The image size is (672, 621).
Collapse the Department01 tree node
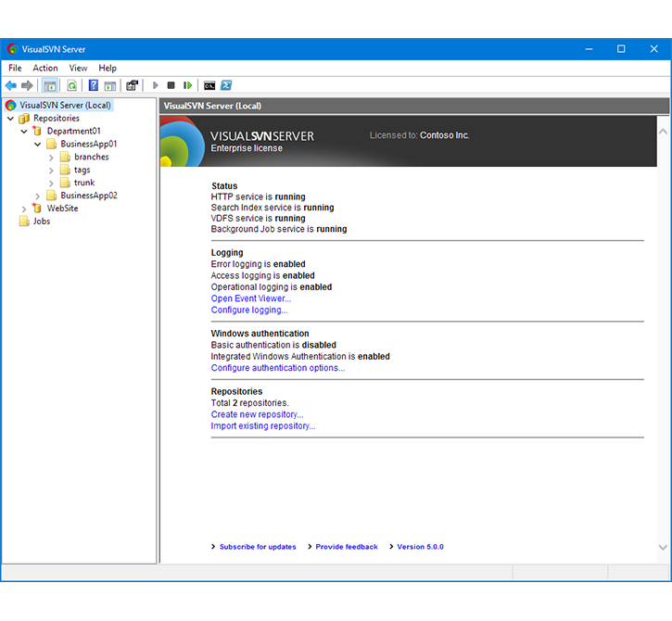click(24, 131)
